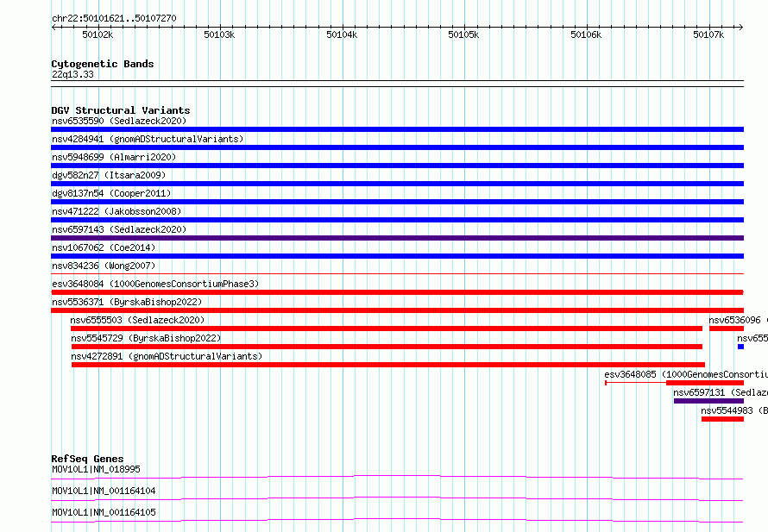Click the 22q13.33 cytogenetic band
The image size is (768, 532).
click(72, 75)
